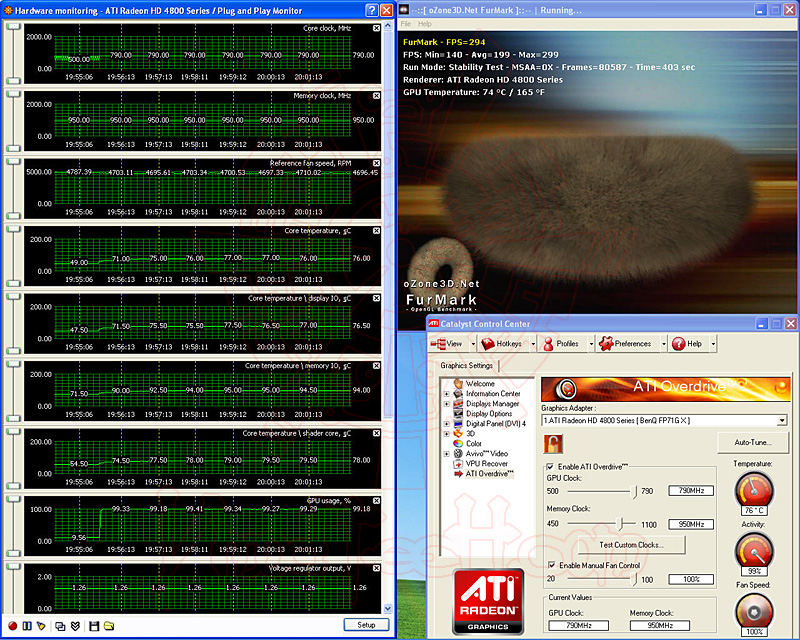Select Information Center in the tree
This screenshot has width=800, height=640.
tap(493, 393)
